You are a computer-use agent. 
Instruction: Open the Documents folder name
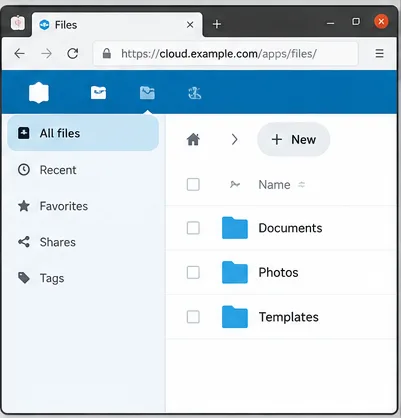coord(290,228)
